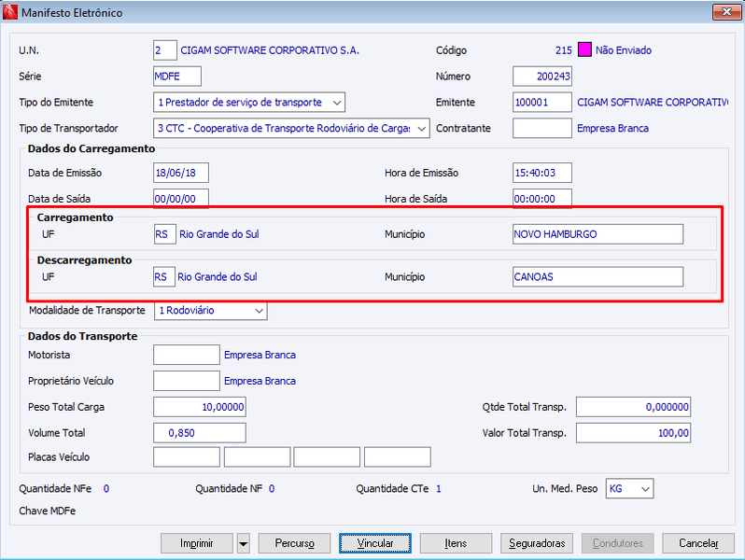
Task: Click the Não Enviado status text
Action: point(624,50)
